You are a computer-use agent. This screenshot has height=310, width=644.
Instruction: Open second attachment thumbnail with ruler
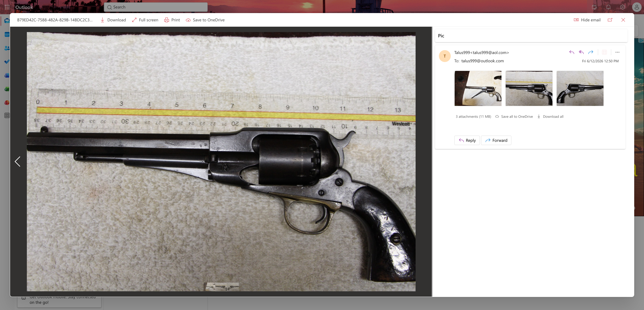[x=529, y=88]
